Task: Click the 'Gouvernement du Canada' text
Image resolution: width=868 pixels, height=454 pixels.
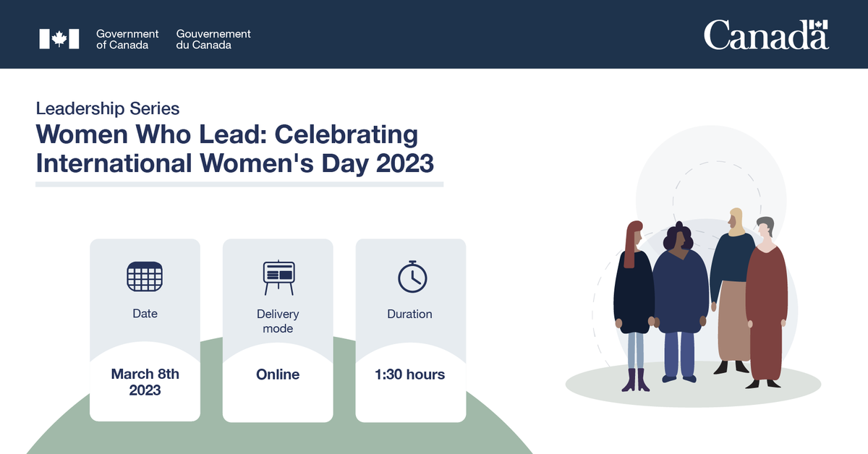Action: (x=213, y=39)
